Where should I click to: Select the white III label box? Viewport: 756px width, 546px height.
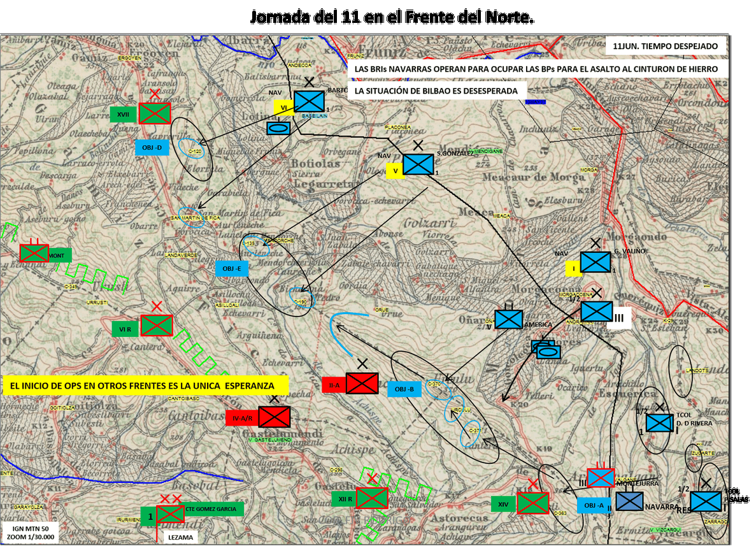click(620, 318)
